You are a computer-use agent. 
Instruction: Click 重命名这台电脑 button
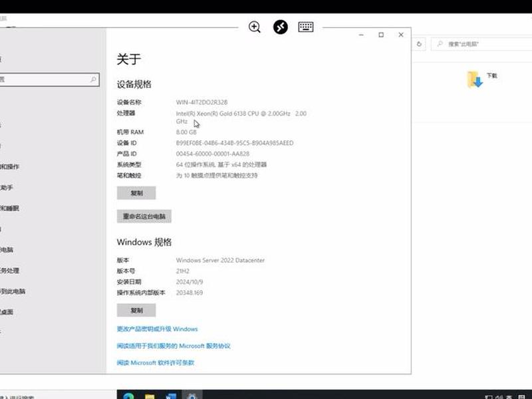click(144, 216)
